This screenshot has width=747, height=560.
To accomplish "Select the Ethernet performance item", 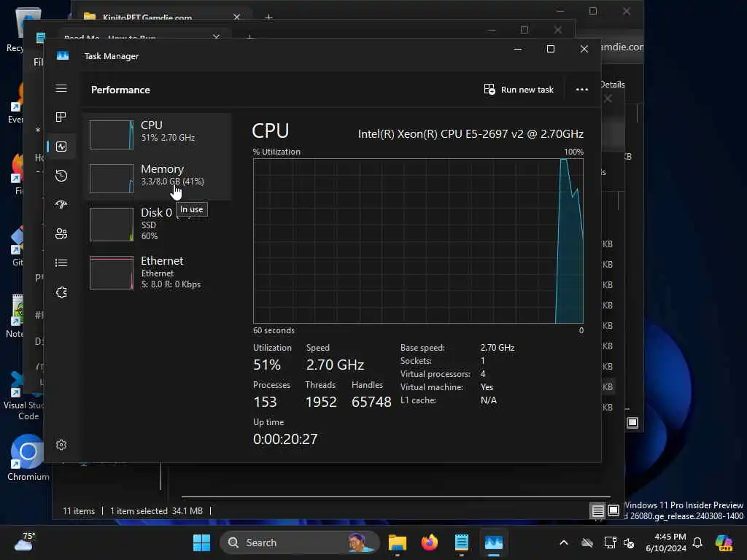I will (x=158, y=273).
